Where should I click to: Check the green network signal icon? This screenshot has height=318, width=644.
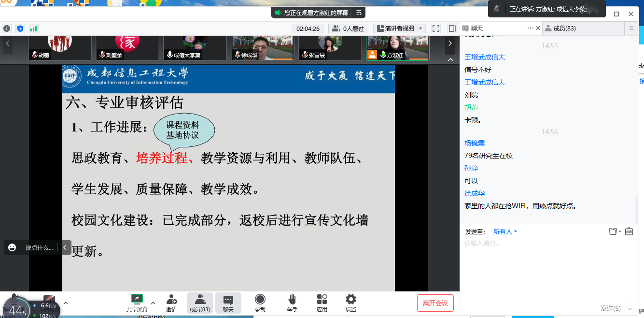(x=33, y=29)
